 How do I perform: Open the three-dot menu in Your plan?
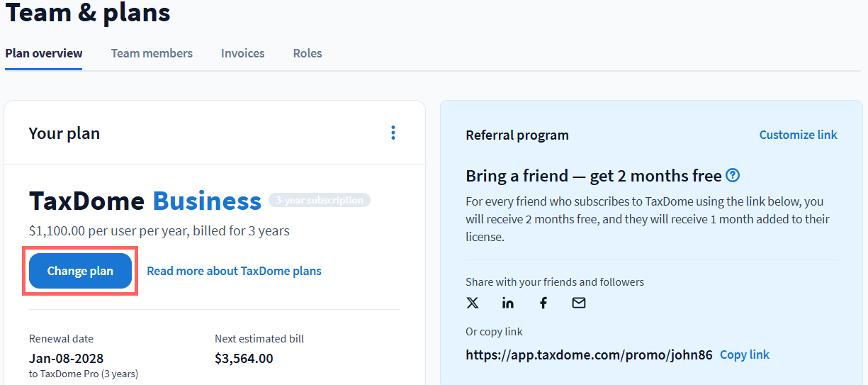[393, 133]
